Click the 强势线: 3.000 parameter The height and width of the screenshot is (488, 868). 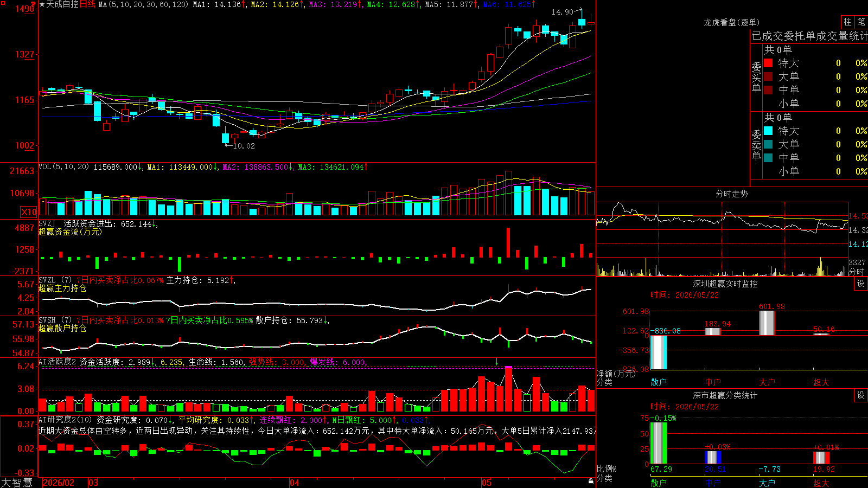pos(277,362)
